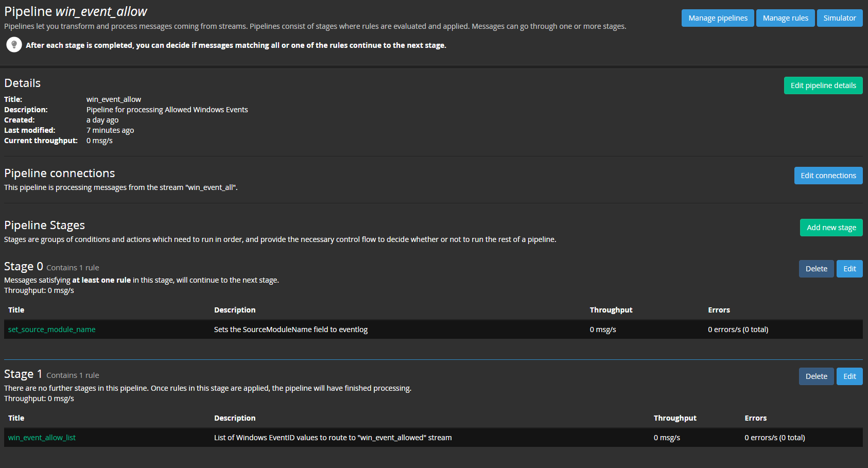Image resolution: width=868 pixels, height=468 pixels.
Task: Select Stage 1 heading
Action: 23,374
